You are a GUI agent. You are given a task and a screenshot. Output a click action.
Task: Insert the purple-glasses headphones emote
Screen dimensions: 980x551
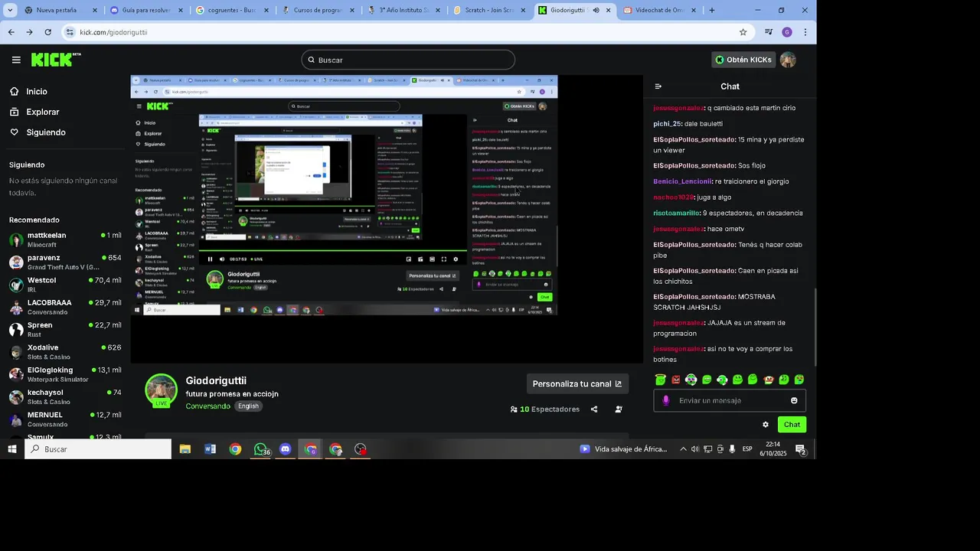[x=691, y=380]
